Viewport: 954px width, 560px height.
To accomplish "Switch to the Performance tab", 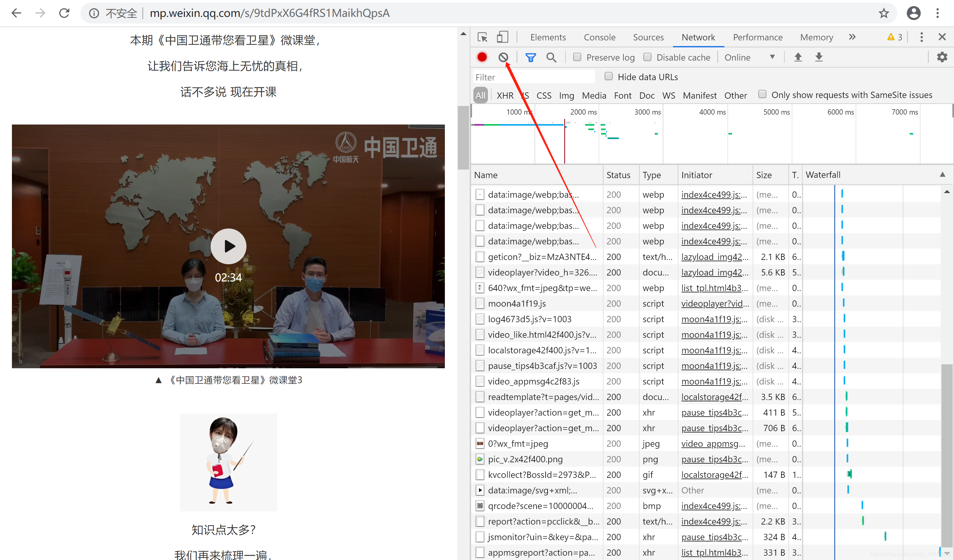I will tap(758, 37).
